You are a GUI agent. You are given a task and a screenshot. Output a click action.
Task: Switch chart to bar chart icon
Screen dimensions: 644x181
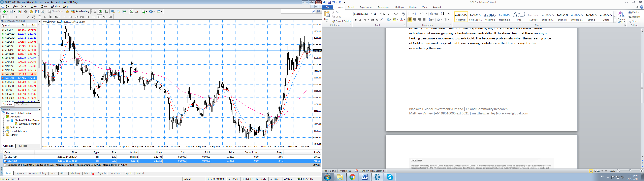point(95,11)
